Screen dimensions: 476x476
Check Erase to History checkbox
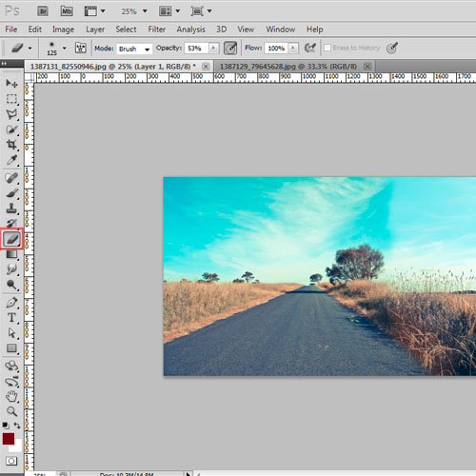(327, 48)
